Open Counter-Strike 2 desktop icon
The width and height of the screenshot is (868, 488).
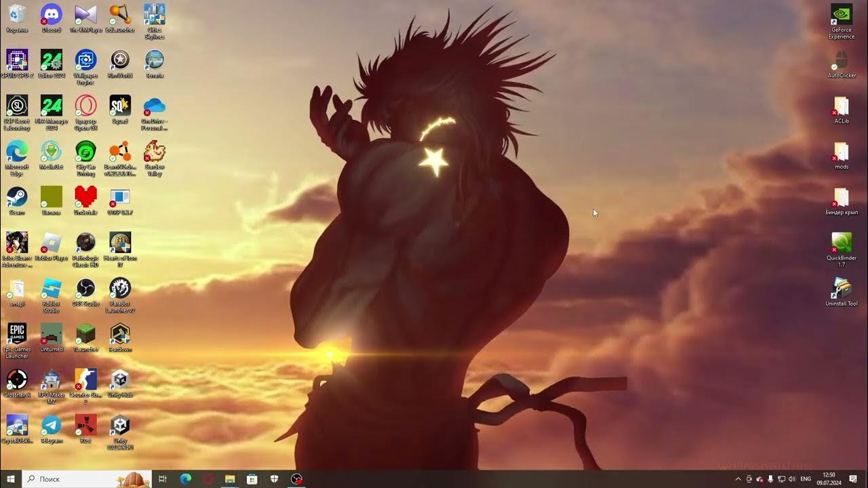coord(85,386)
